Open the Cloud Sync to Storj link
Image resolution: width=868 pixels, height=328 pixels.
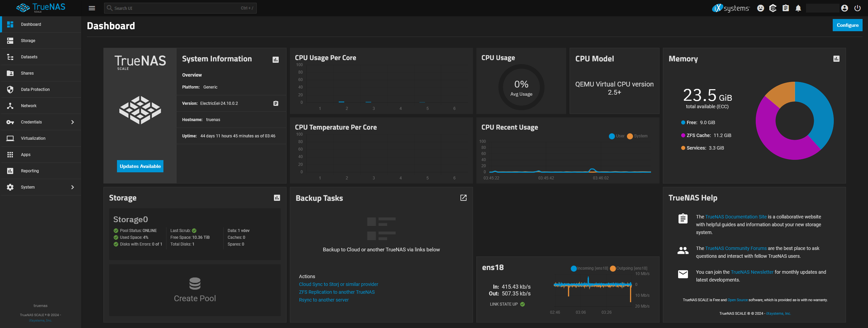(x=338, y=284)
